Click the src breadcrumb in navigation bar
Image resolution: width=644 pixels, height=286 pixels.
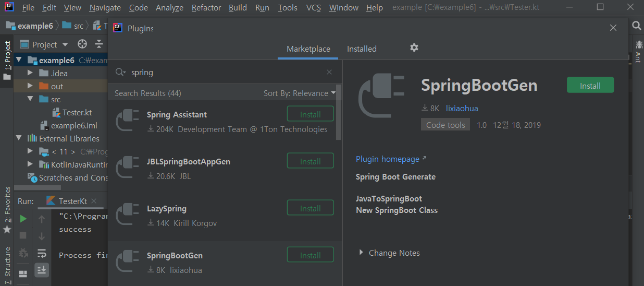point(73,26)
